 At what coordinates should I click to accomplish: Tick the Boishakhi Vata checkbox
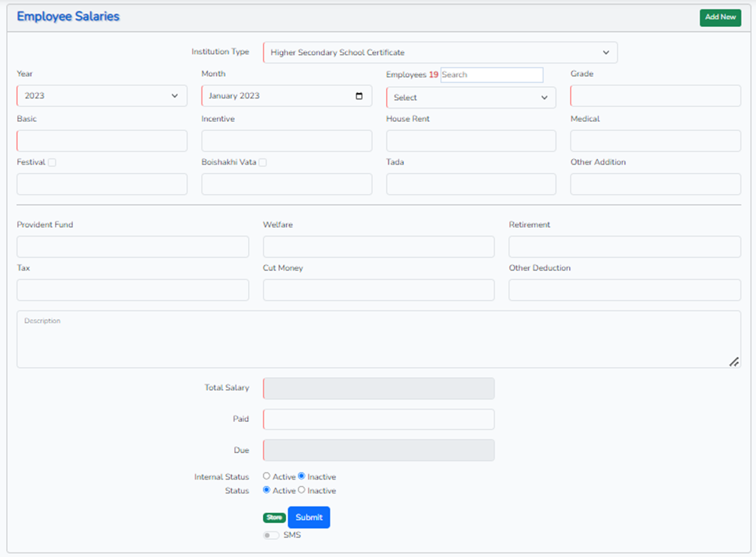tap(263, 162)
